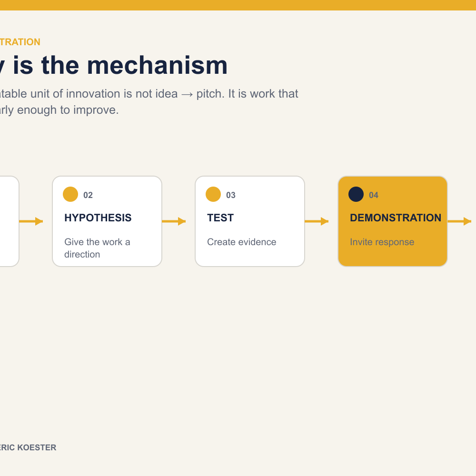Click the 'Invite response' description
The width and height of the screenshot is (476, 476).
(x=382, y=242)
